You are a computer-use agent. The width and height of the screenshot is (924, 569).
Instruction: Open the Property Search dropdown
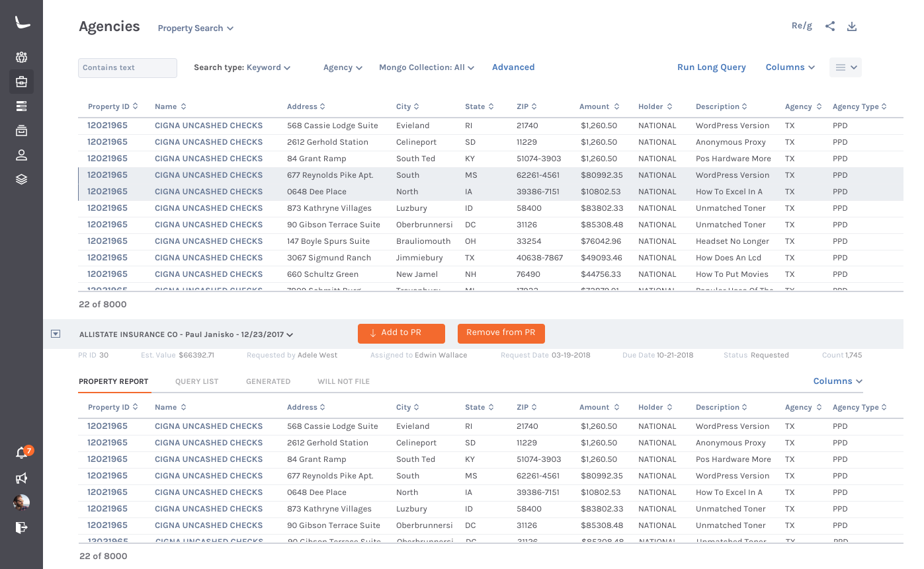pyautogui.click(x=196, y=28)
